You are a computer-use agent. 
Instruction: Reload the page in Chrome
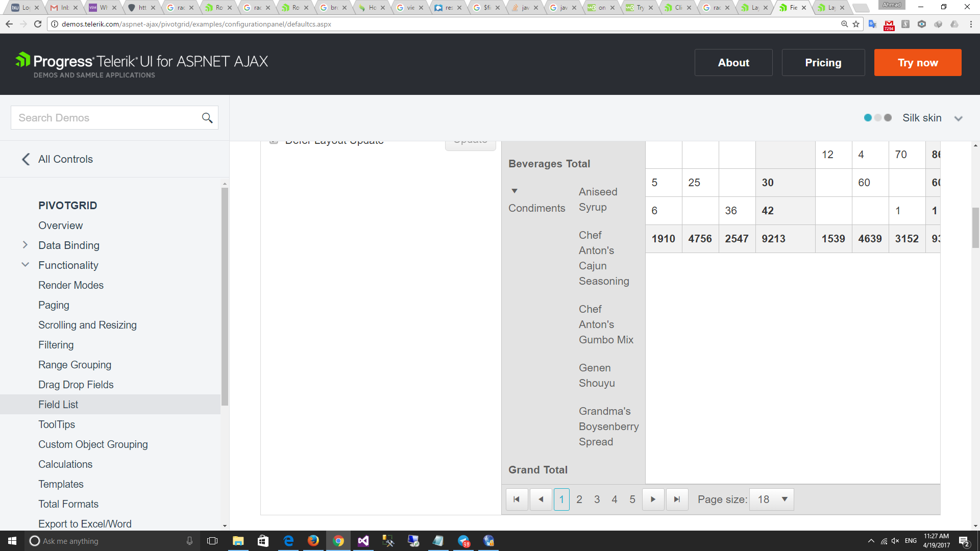tap(38, 24)
